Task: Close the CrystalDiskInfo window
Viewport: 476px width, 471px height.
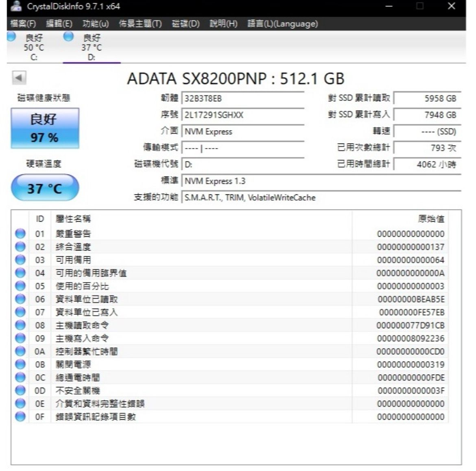Action: tap(452, 6)
